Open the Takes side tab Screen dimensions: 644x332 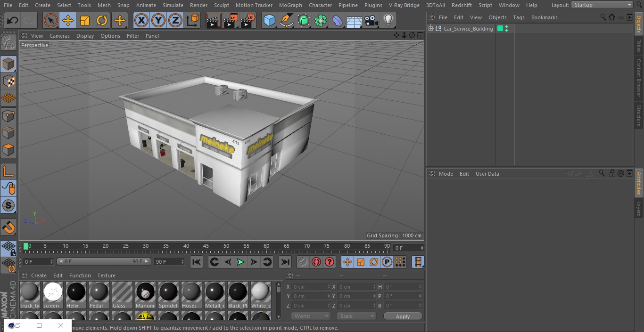click(x=639, y=45)
